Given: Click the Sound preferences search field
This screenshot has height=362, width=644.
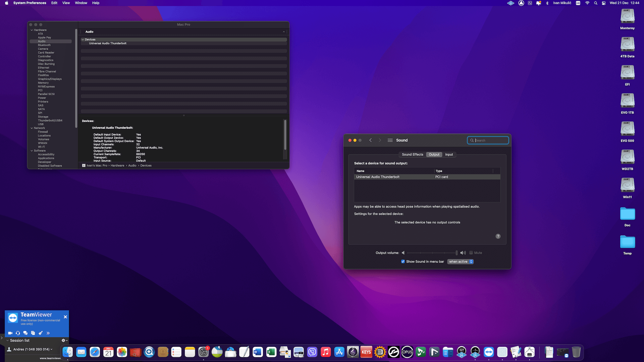Looking at the screenshot, I should (490, 140).
